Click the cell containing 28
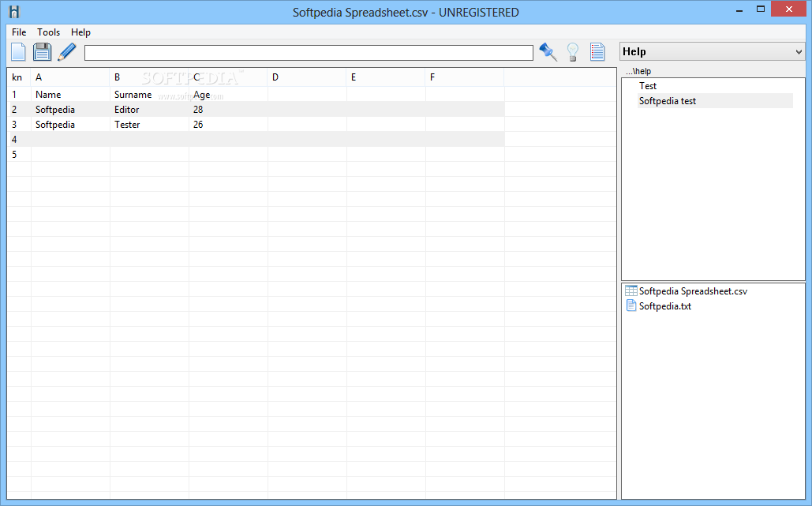The width and height of the screenshot is (812, 506). pyautogui.click(x=228, y=110)
